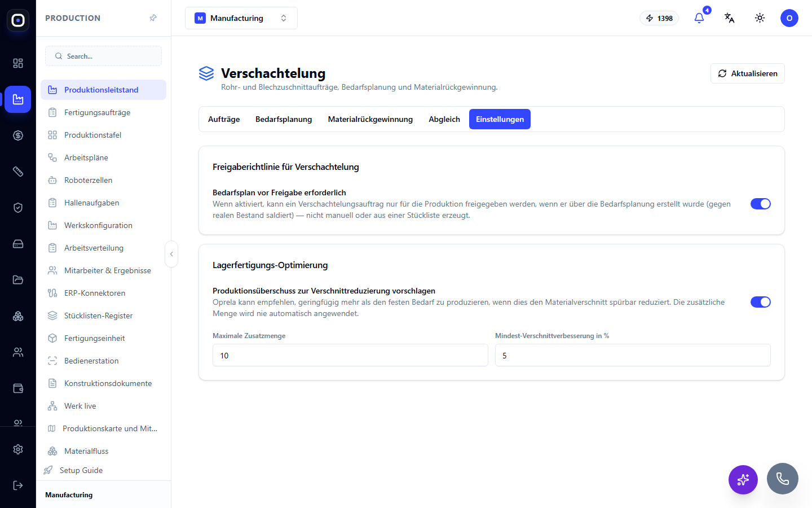Open Roboterzellen in sidebar
This screenshot has width=812, height=508.
pos(103,180)
